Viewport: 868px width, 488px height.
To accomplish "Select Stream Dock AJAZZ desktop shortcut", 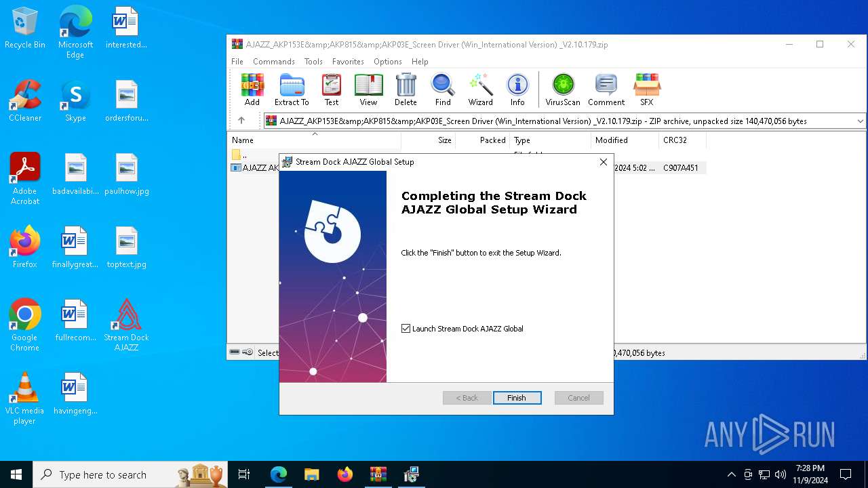I will click(x=126, y=325).
